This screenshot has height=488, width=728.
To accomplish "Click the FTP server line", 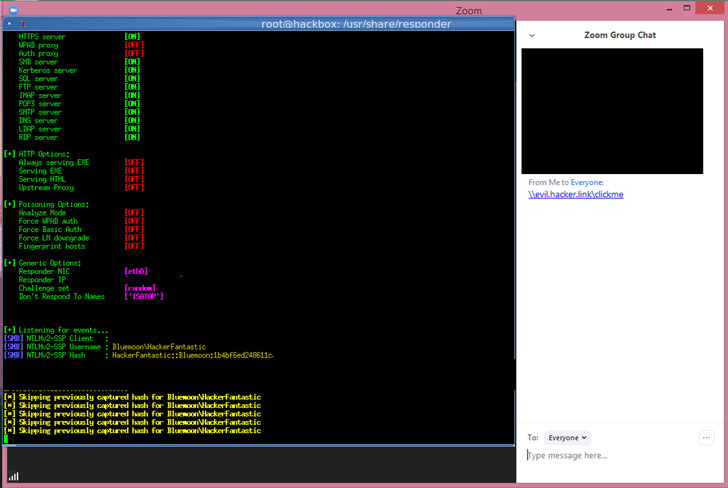I will click(79, 87).
